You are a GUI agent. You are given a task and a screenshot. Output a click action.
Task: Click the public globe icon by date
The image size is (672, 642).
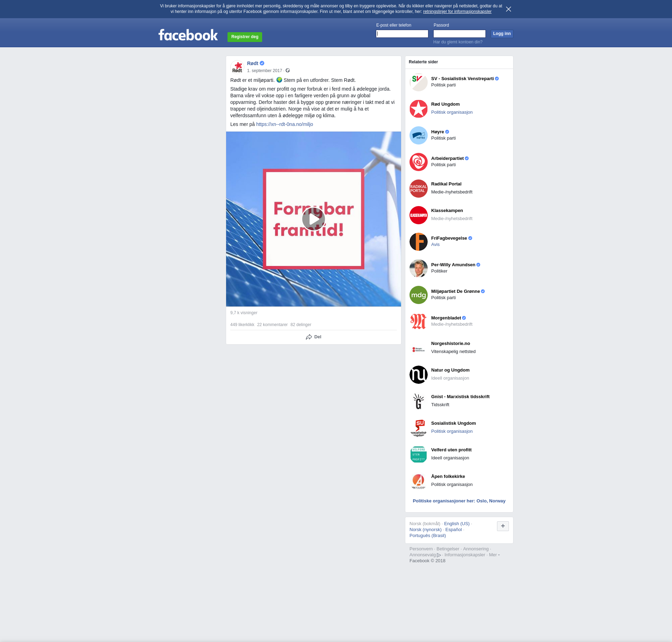point(288,71)
